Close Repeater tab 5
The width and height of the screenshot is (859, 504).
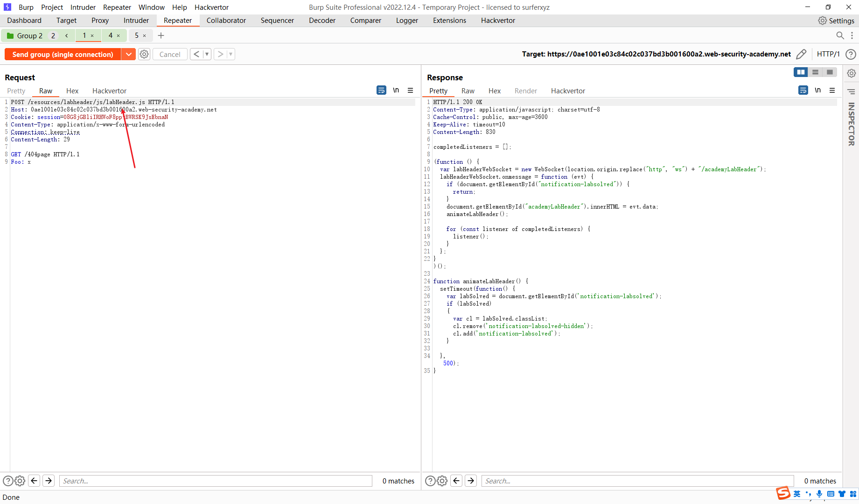click(x=145, y=35)
